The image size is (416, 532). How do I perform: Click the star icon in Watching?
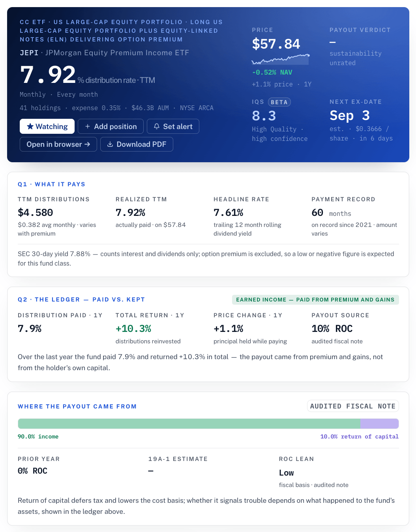(x=30, y=126)
